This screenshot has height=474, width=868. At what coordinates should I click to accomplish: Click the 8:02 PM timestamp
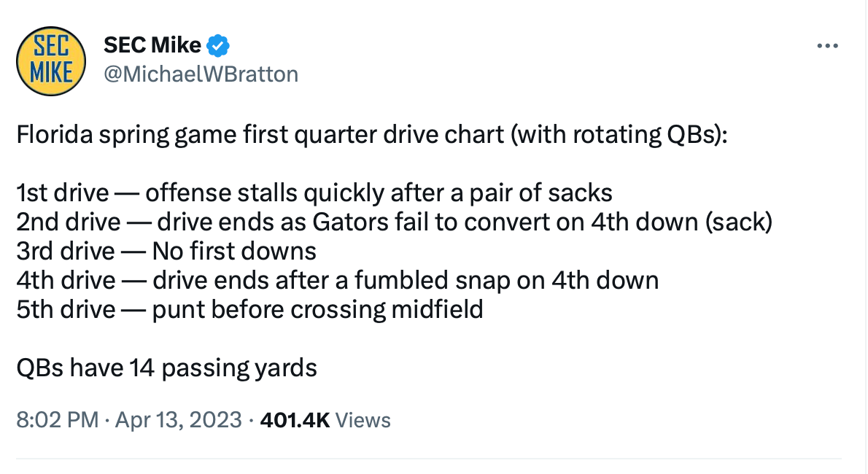click(57, 420)
